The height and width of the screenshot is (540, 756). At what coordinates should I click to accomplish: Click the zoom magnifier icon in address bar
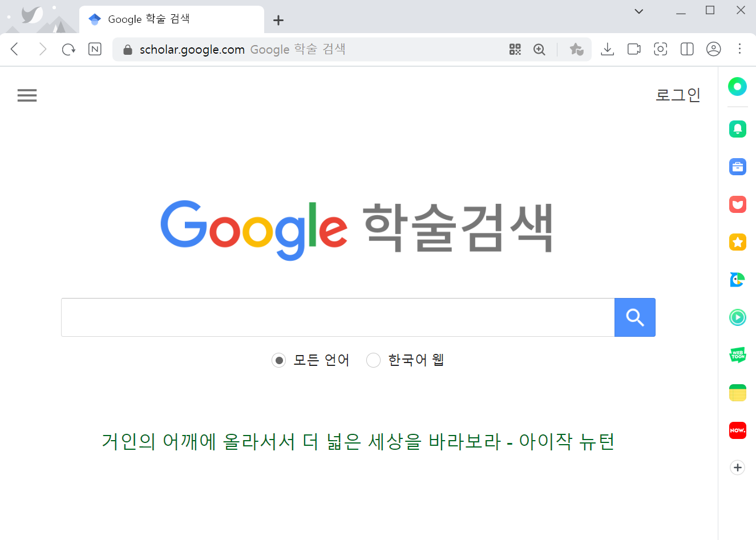coord(539,49)
